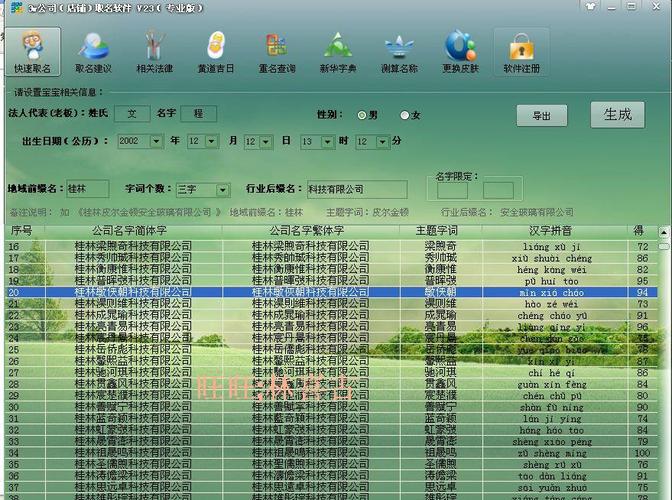Select the 女 gender radio button
The height and width of the screenshot is (500, 672).
tap(405, 115)
